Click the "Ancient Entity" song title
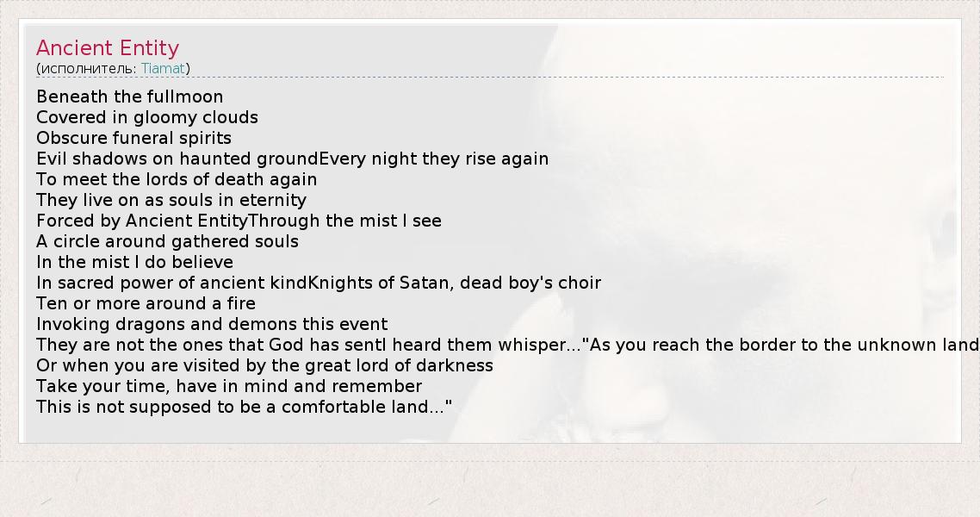 [108, 48]
